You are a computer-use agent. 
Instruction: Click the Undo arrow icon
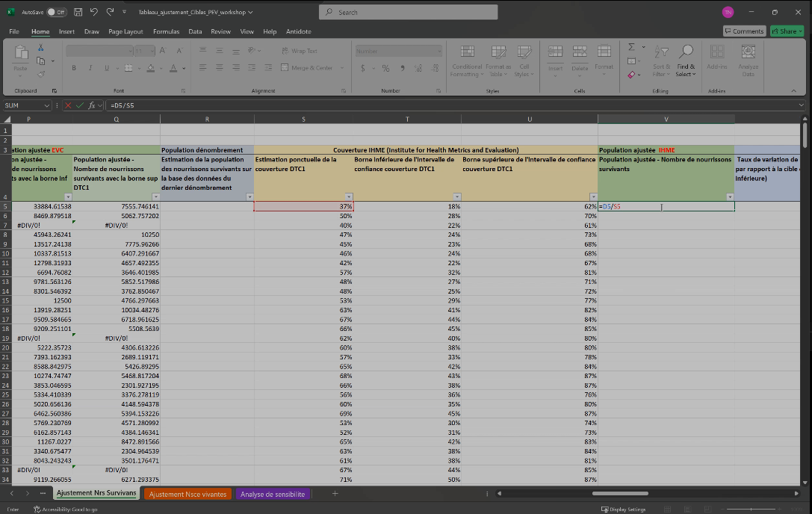(94, 13)
